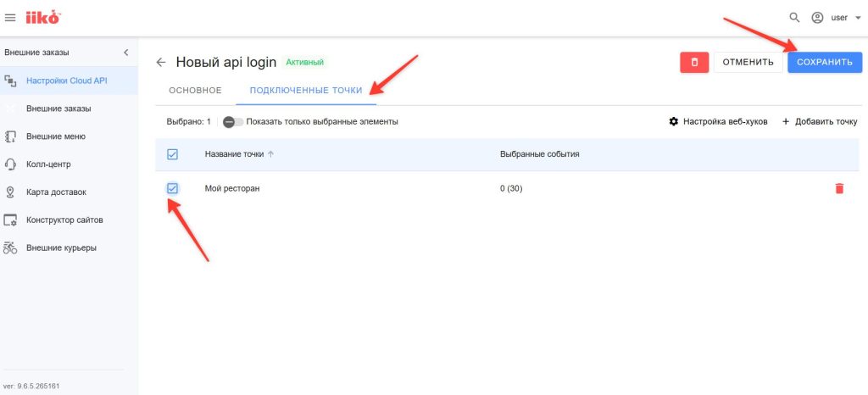Click the red trash delete button in header
This screenshot has height=395, width=868.
[x=693, y=62]
